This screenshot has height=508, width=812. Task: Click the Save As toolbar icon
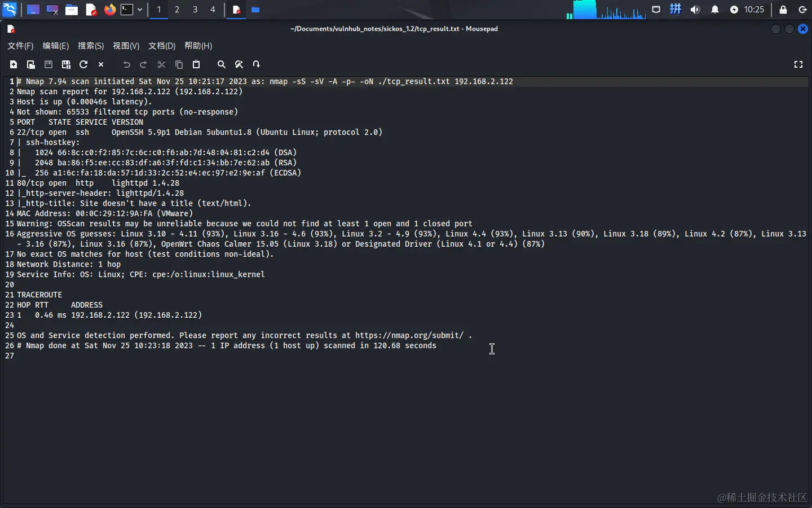66,64
